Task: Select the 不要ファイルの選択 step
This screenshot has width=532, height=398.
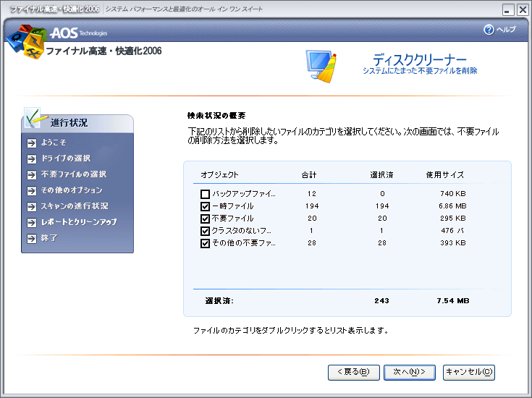Action: tap(74, 174)
